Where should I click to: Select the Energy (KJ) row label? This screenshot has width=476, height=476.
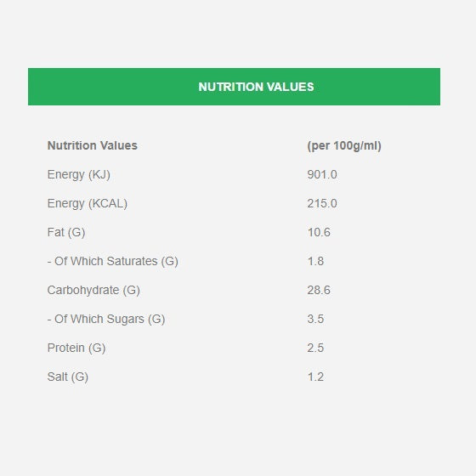click(78, 175)
